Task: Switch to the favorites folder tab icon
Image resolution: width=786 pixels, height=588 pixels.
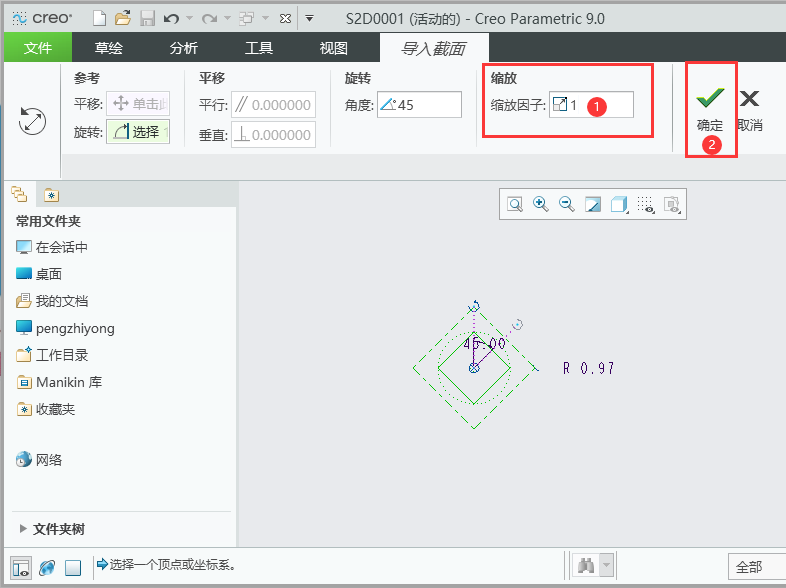Action: point(51,194)
